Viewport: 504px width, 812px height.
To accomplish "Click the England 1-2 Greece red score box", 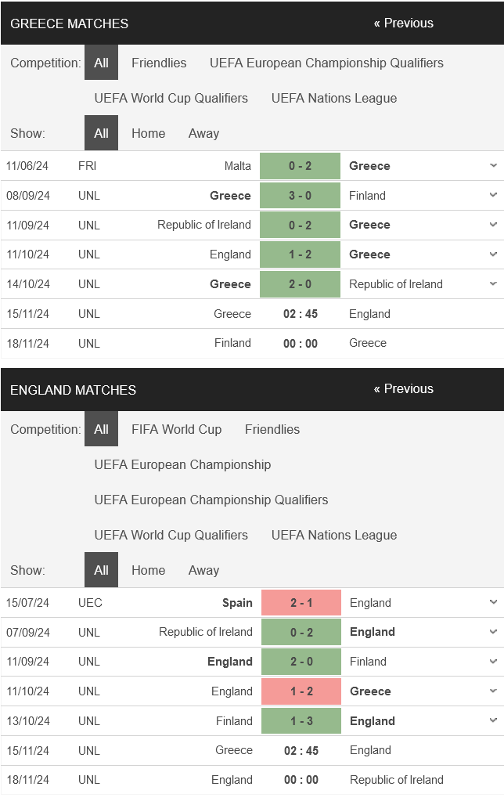I will tap(301, 691).
